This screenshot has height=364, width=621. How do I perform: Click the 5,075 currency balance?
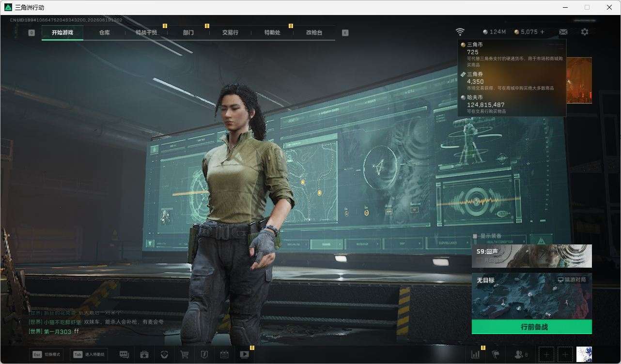[x=526, y=32]
